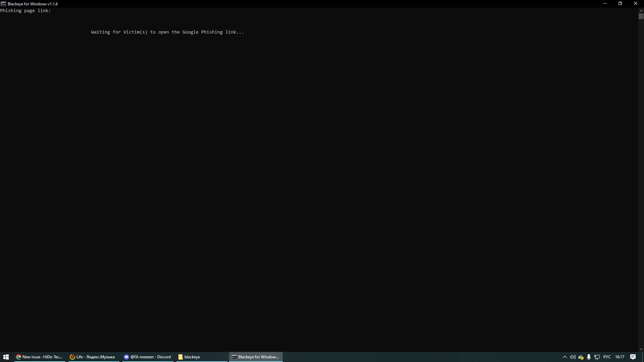Expand the hidden tray icons chevron
Viewport: 644px width, 362px height.
click(x=565, y=357)
